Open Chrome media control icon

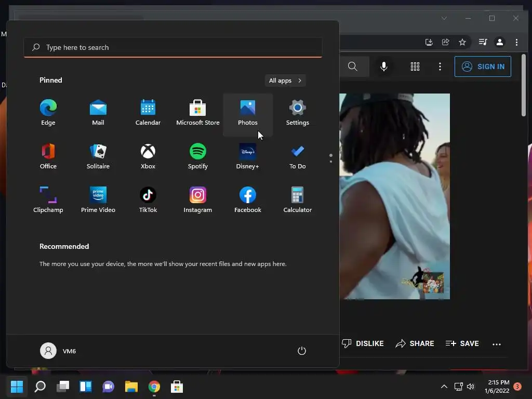(483, 42)
